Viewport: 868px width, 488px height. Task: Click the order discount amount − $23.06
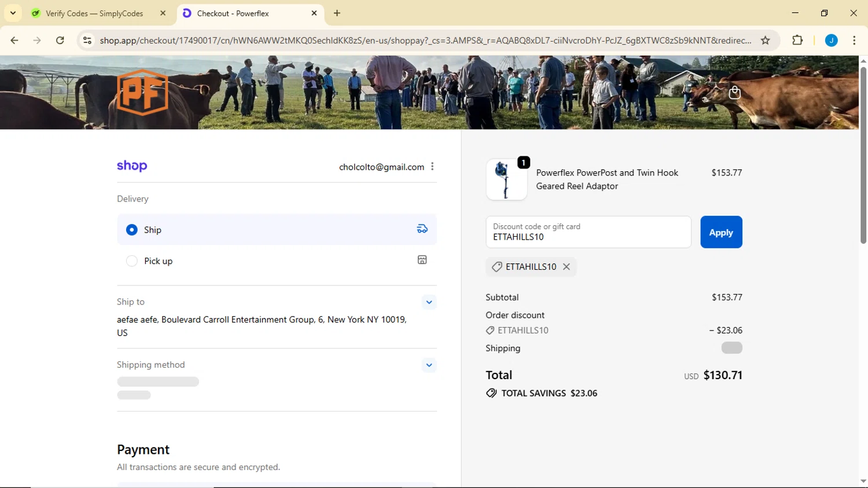(726, 331)
